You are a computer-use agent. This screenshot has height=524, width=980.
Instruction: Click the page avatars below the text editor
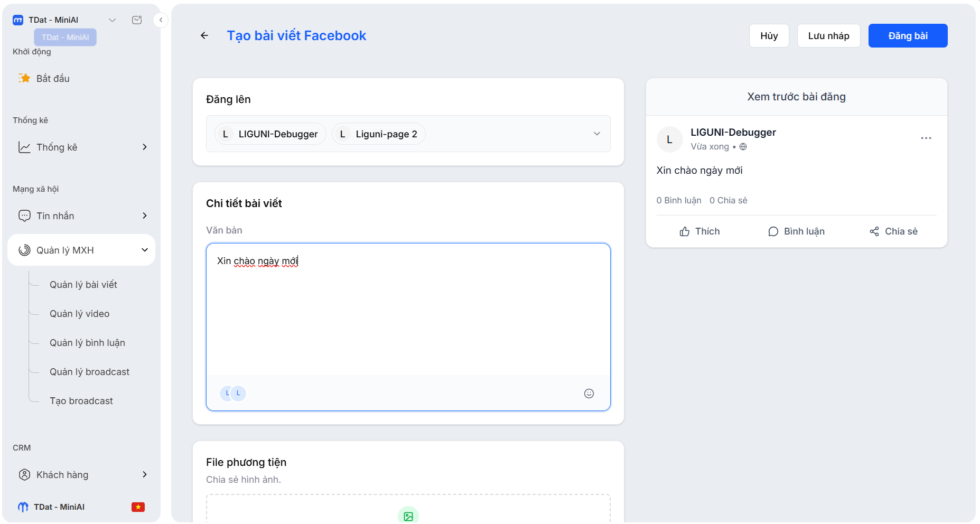coord(233,393)
